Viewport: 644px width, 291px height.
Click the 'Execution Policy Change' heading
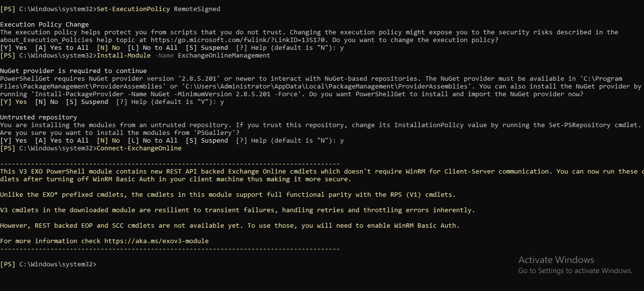point(44,25)
